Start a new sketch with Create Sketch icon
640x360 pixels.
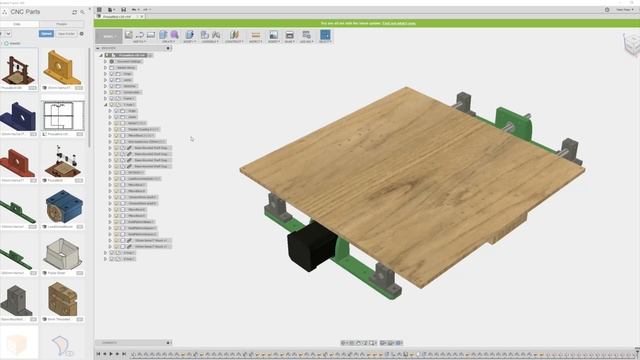click(x=129, y=35)
